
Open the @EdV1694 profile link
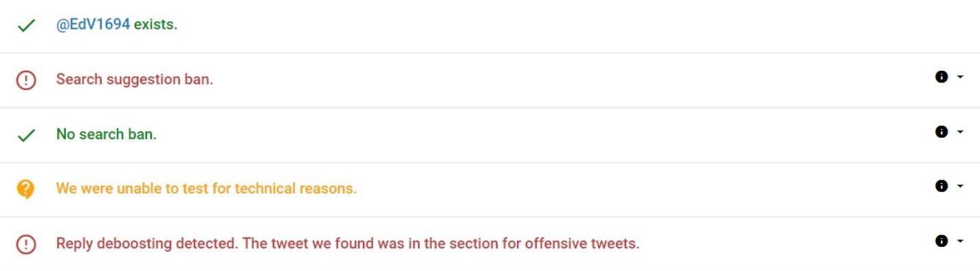[x=93, y=25]
